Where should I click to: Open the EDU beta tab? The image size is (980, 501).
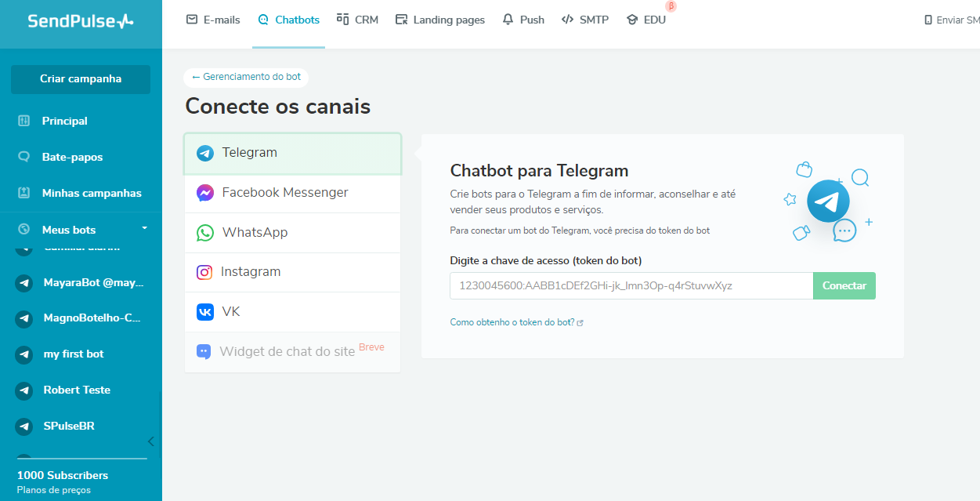click(646, 20)
